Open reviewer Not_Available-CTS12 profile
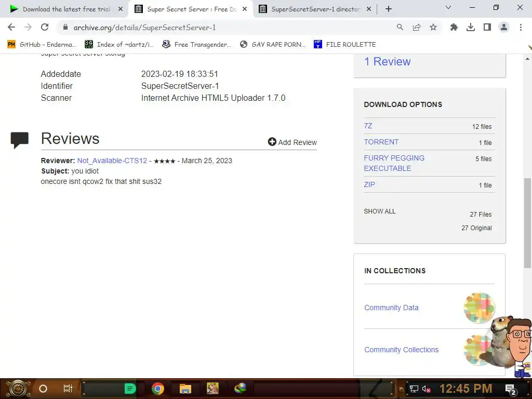Viewport: 532px width, 399px height. pos(112,161)
